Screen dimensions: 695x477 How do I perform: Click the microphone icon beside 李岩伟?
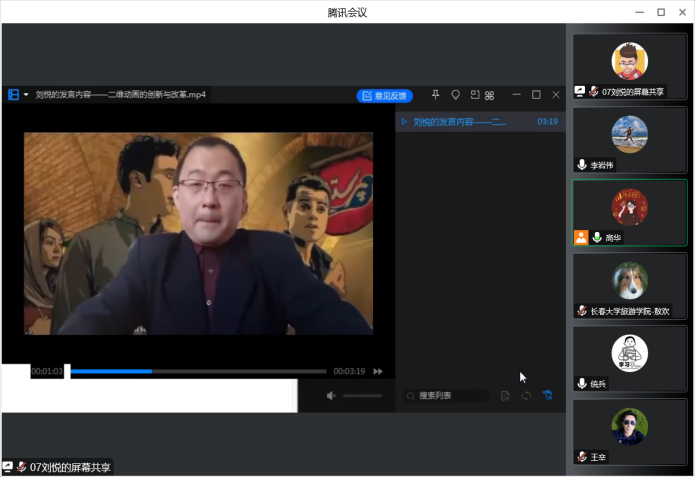(582, 165)
